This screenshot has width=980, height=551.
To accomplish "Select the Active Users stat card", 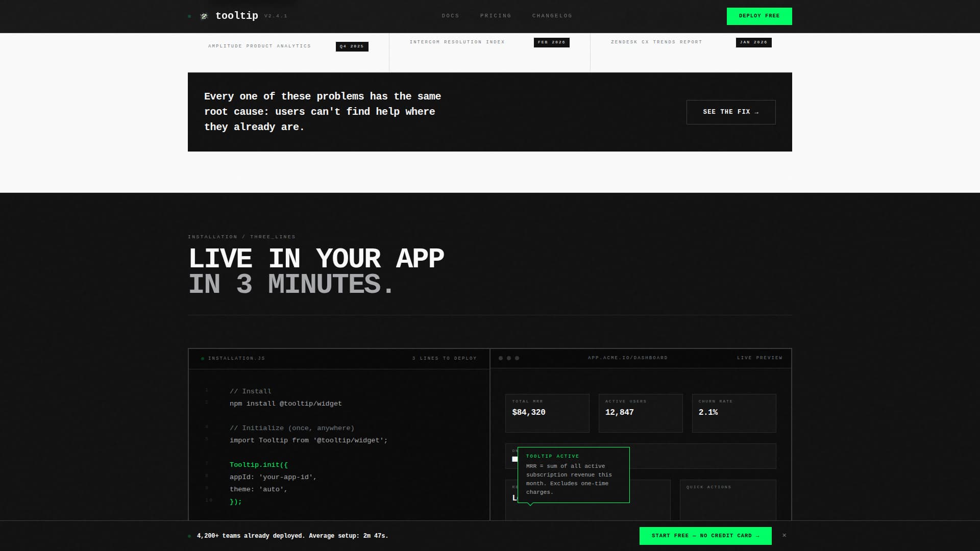I will click(x=640, y=413).
